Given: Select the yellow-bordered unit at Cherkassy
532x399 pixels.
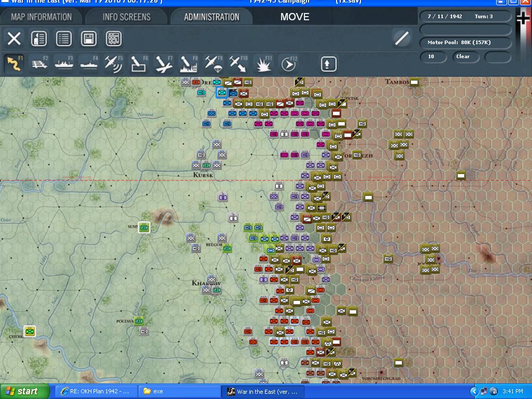Looking at the screenshot, I should (x=30, y=331).
